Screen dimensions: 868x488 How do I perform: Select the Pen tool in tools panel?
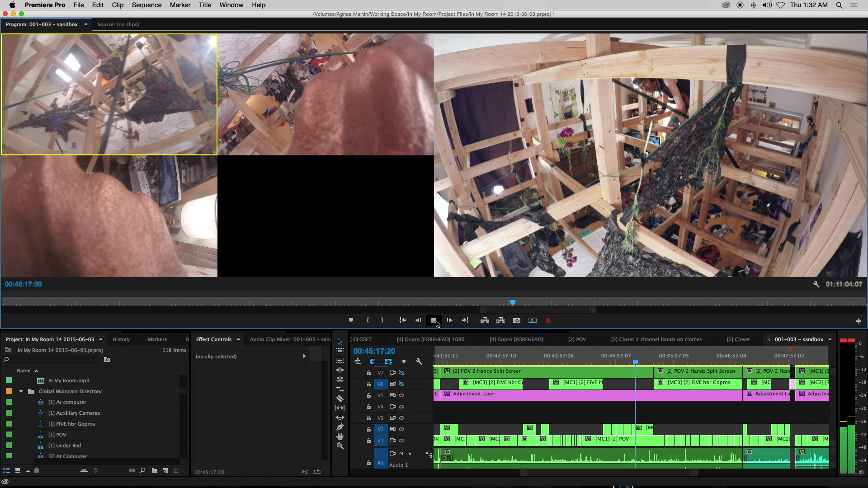[340, 427]
